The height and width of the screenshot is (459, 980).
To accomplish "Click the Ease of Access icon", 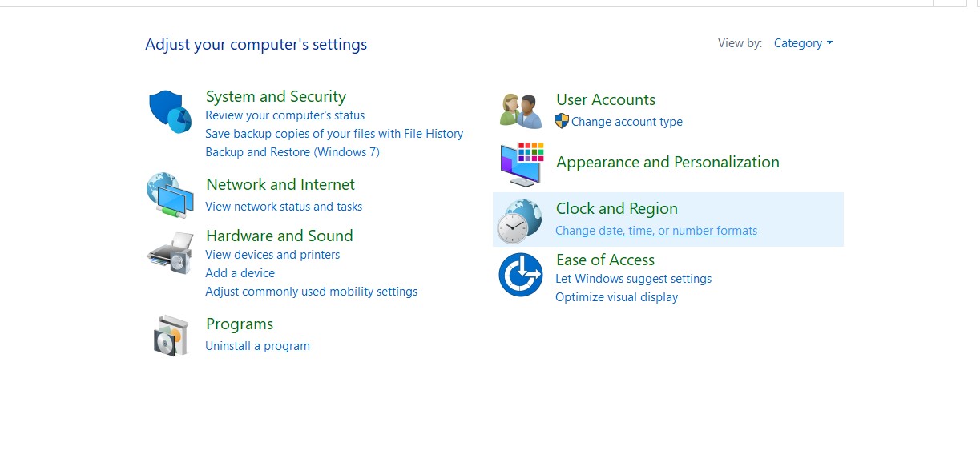I will point(521,275).
